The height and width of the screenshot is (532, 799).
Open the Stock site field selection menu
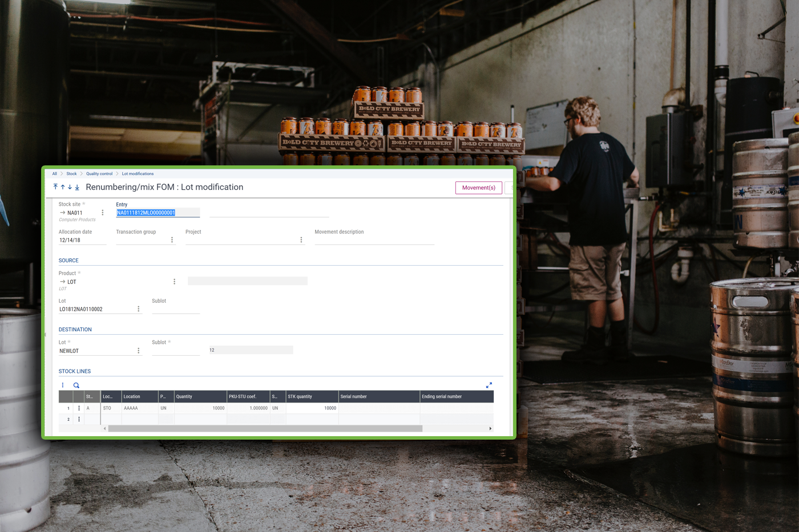tap(103, 213)
